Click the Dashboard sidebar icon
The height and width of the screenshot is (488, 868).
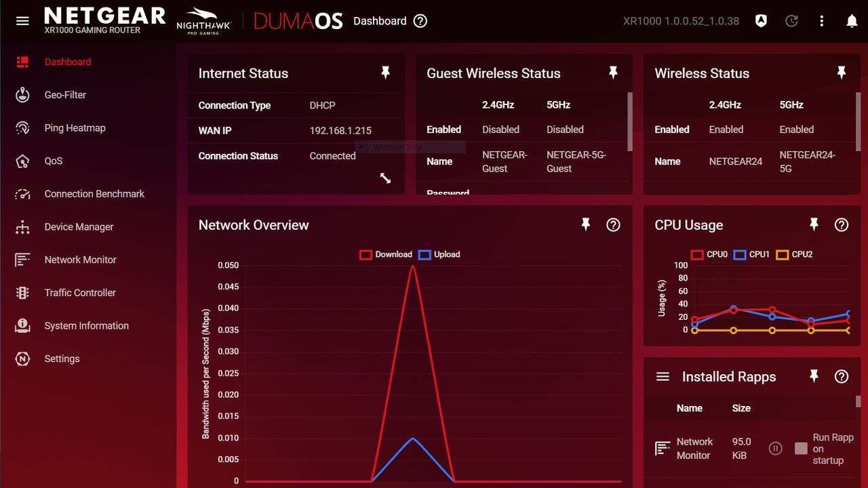(22, 62)
